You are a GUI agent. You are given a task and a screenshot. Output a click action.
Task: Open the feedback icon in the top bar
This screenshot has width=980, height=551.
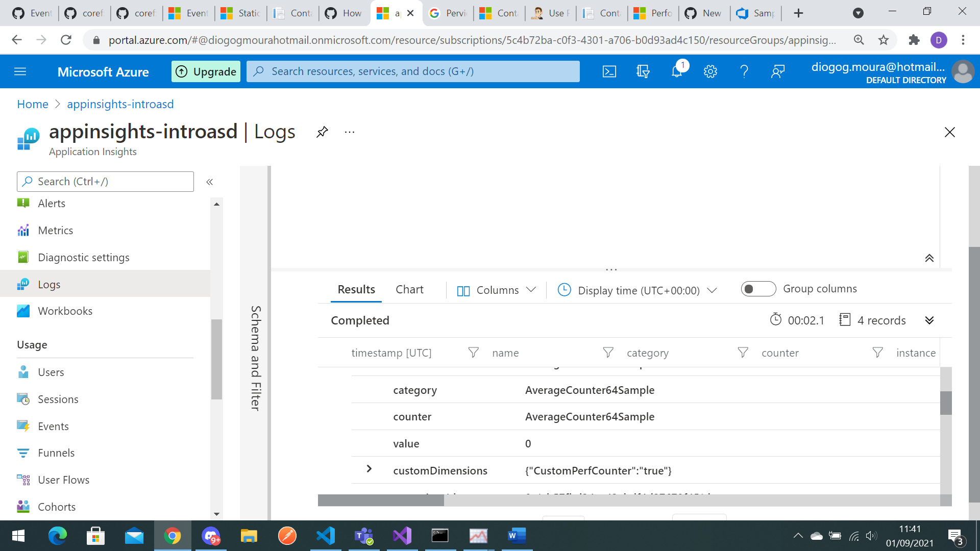point(777,71)
